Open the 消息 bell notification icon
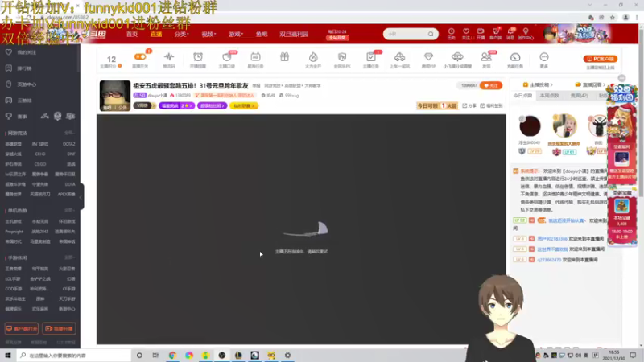This screenshot has height=362, width=644. (x=510, y=31)
